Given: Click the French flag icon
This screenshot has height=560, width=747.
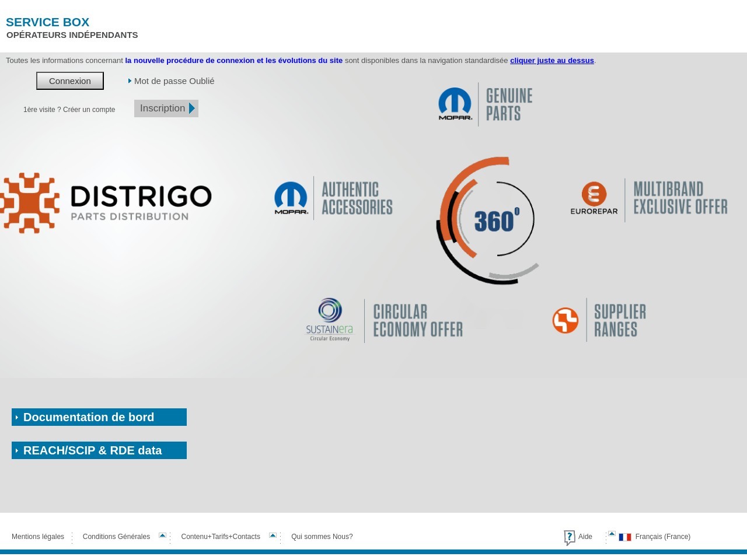Looking at the screenshot, I should click(x=625, y=537).
